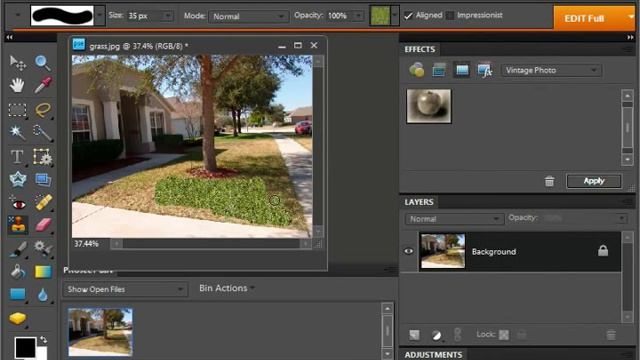Select the Blur water-drop tool
The image size is (640, 360).
43,295
